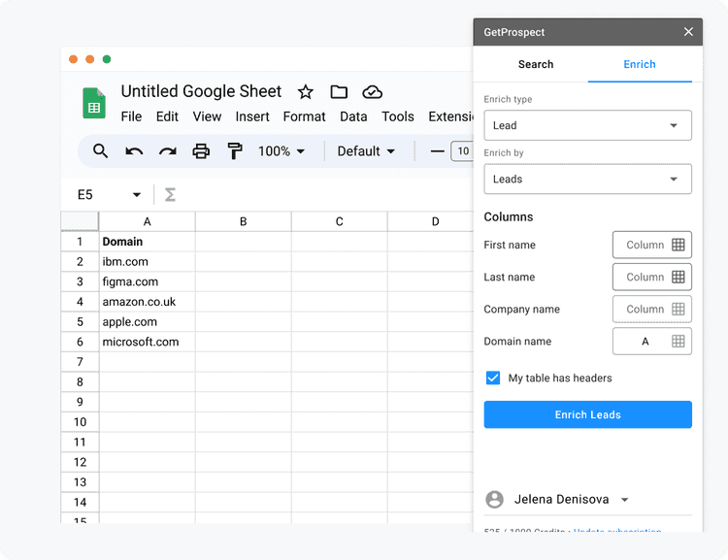
Task: Click the print icon in toolbar
Action: click(201, 151)
